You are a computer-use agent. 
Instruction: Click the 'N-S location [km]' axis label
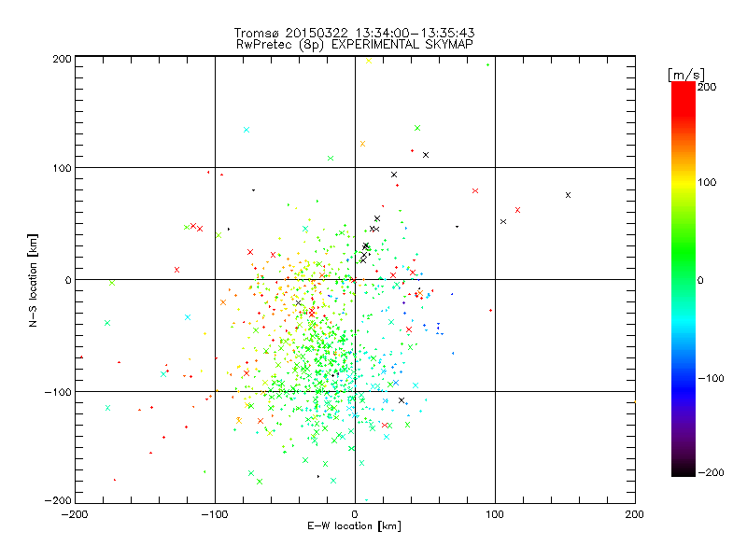(33, 280)
